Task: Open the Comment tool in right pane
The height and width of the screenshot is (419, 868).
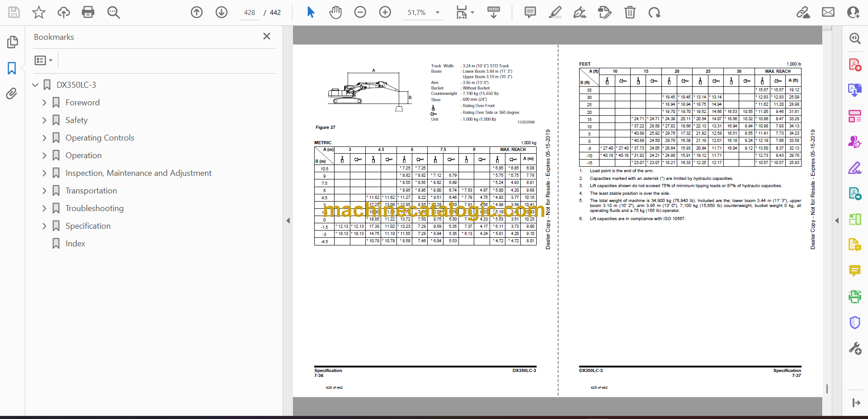Action: click(854, 271)
